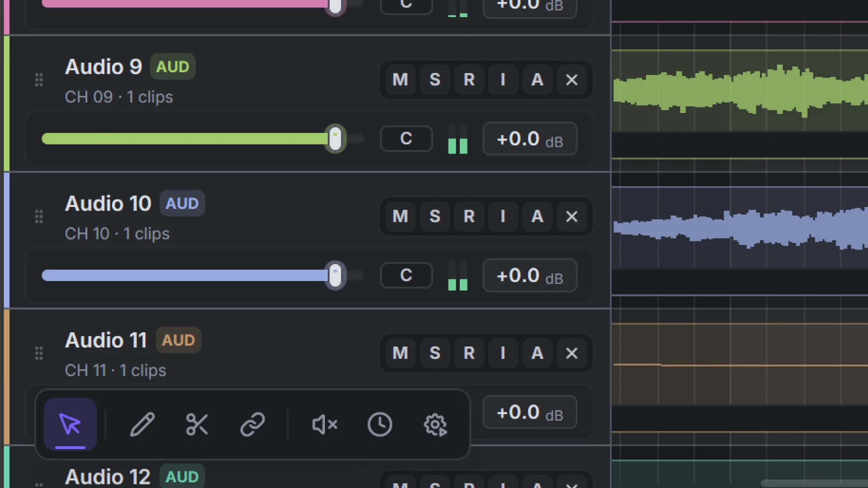Mute the Audio 11 track
Screen dimensions: 868x488
401,353
